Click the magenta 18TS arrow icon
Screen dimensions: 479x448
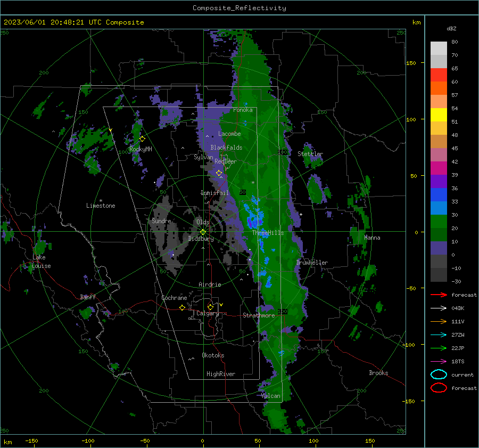439,362
